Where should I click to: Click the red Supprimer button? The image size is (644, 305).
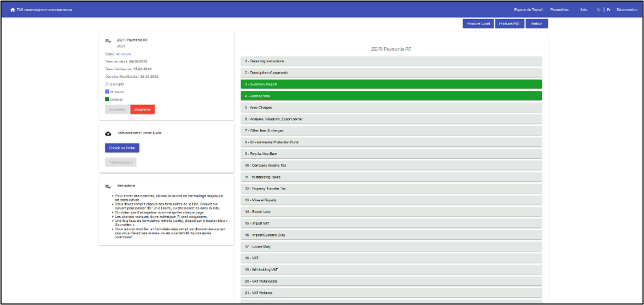pyautogui.click(x=143, y=110)
